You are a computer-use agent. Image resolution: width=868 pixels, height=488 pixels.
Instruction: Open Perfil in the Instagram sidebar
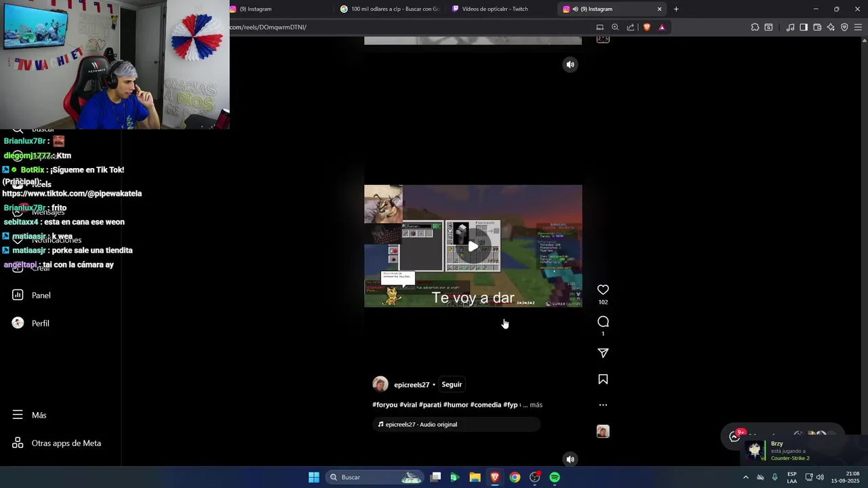tap(40, 323)
